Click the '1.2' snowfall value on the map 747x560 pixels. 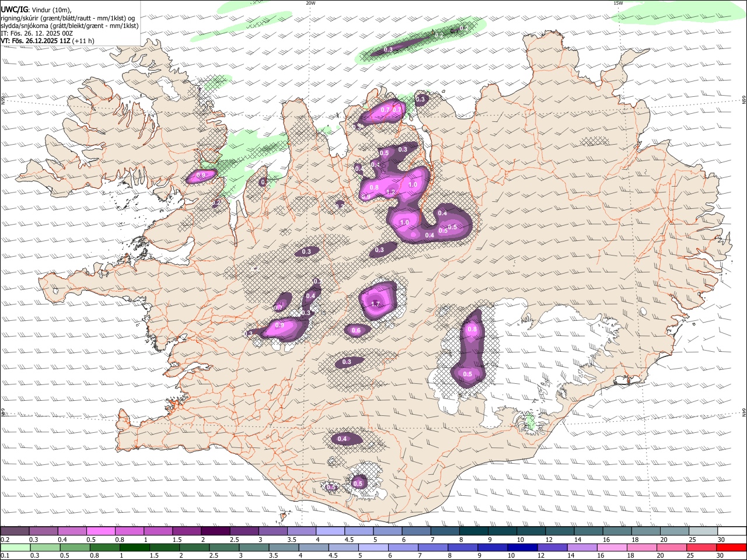tap(391, 192)
